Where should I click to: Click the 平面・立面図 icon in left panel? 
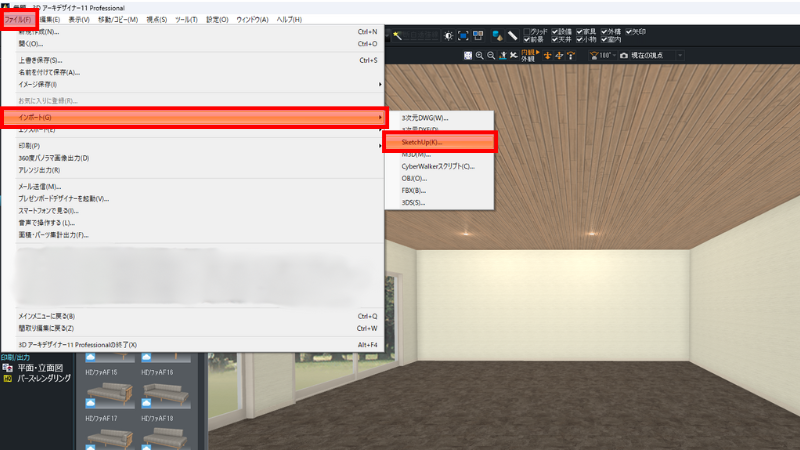coord(7,367)
